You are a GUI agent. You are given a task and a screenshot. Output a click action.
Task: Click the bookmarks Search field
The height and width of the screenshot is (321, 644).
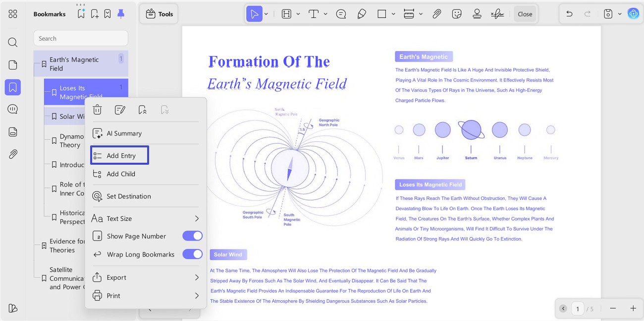point(81,38)
